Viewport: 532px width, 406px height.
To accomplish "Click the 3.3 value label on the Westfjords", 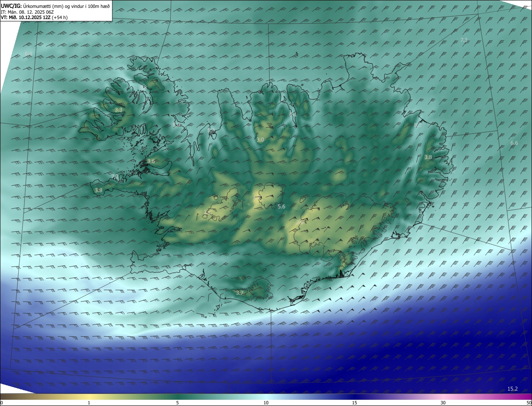I will 118,110.
